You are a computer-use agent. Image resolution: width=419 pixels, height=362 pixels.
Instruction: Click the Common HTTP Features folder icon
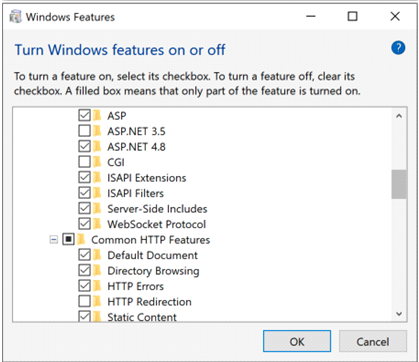(x=81, y=240)
